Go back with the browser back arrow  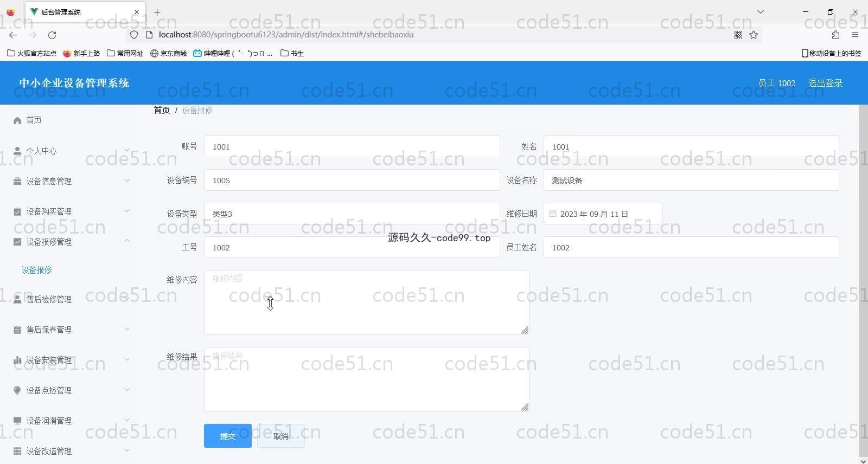pos(13,35)
